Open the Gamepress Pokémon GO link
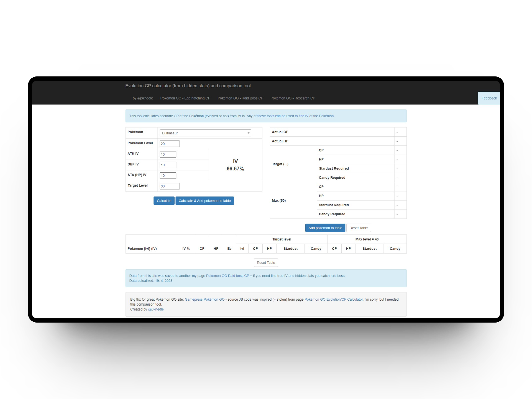532x399 pixels. pyautogui.click(x=204, y=300)
